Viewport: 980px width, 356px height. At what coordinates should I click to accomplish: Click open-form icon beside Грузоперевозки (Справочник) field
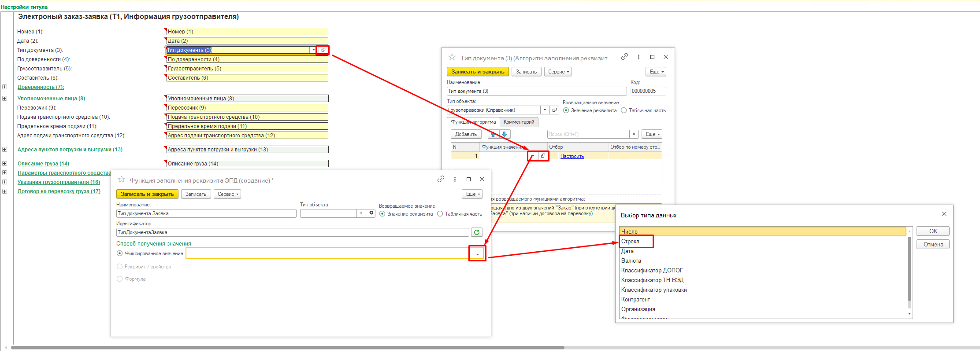tap(555, 110)
